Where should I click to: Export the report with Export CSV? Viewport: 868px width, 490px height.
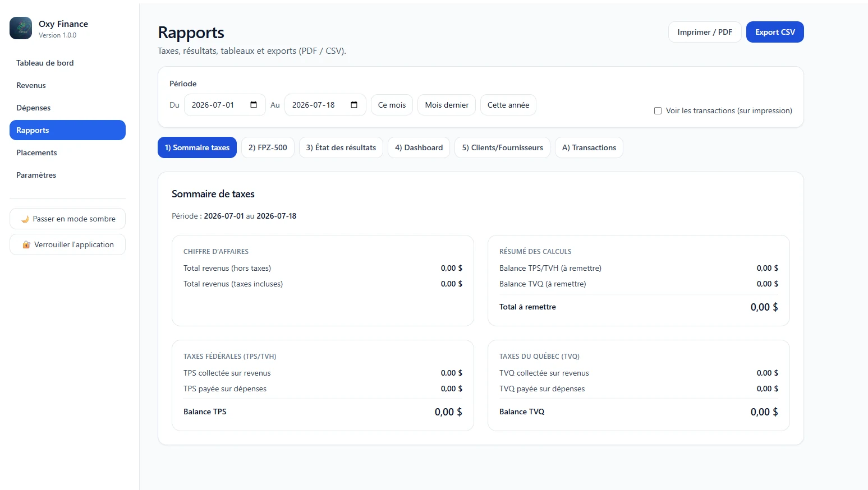pos(775,32)
